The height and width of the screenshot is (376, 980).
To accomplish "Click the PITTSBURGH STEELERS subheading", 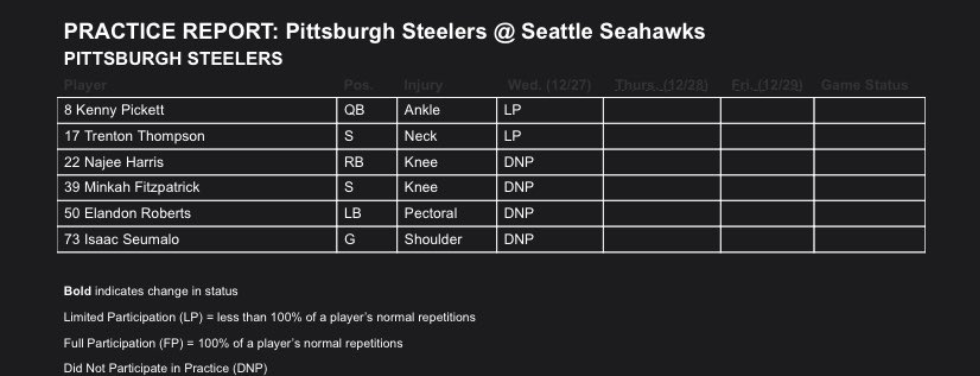I will [x=173, y=59].
